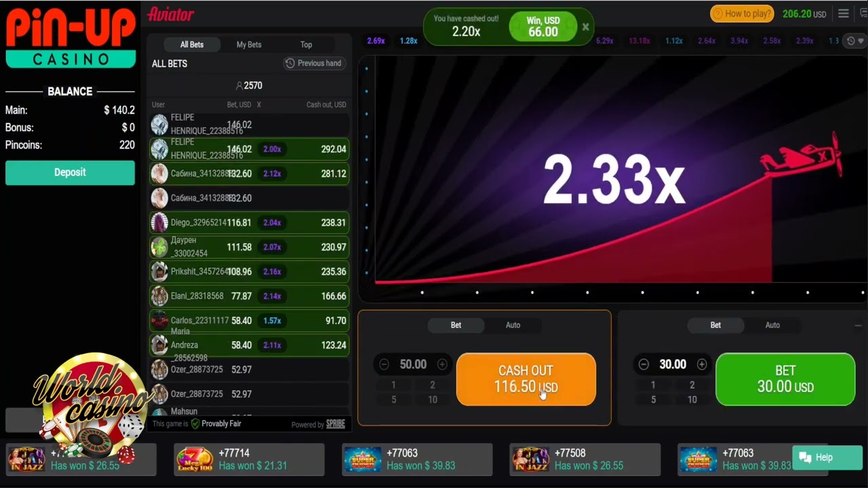Switch second panel to Auto mode
The image size is (868, 488).
(772, 325)
